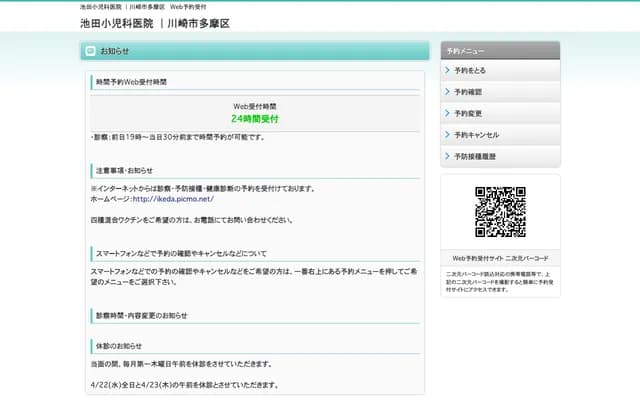Click the お知らせ speech bubble icon

pos(90,51)
